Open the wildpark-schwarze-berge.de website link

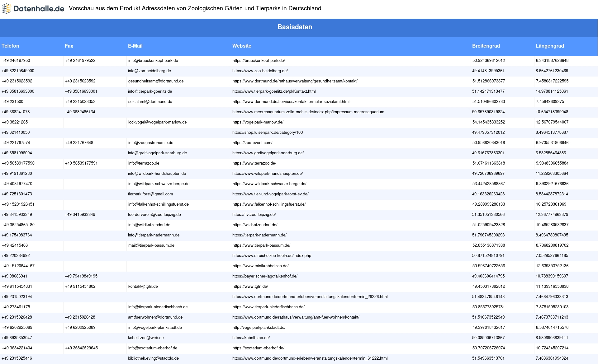tap(269, 184)
